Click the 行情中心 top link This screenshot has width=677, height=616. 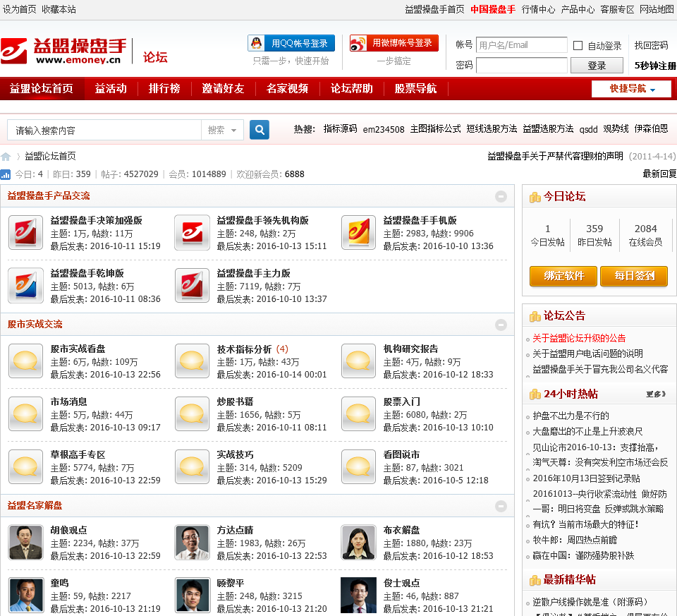coord(538,9)
